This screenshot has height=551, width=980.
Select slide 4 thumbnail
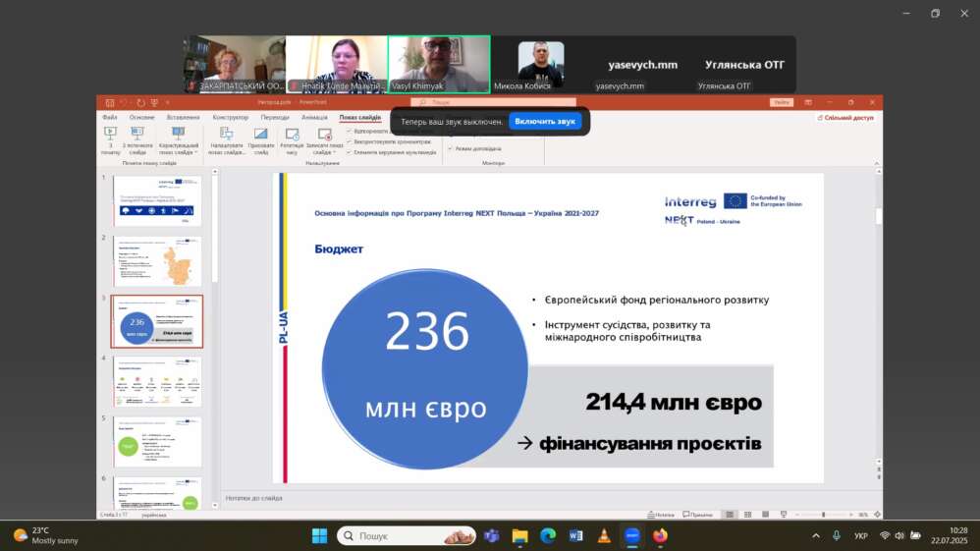tap(157, 381)
